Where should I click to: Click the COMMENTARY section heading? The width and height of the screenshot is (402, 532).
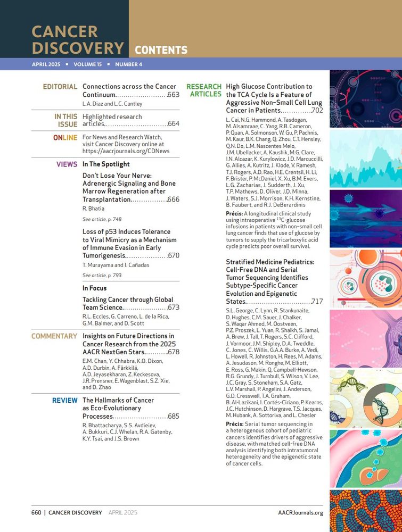click(x=54, y=336)
